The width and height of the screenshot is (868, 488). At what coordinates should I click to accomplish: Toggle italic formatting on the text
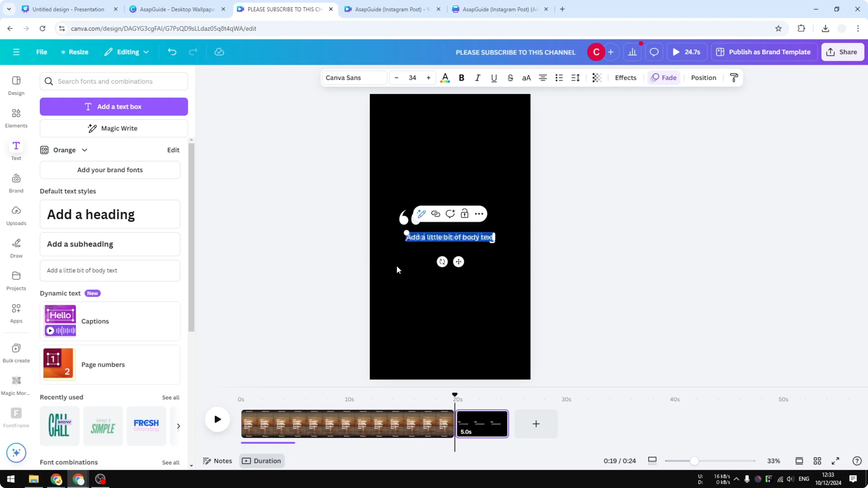[477, 78]
